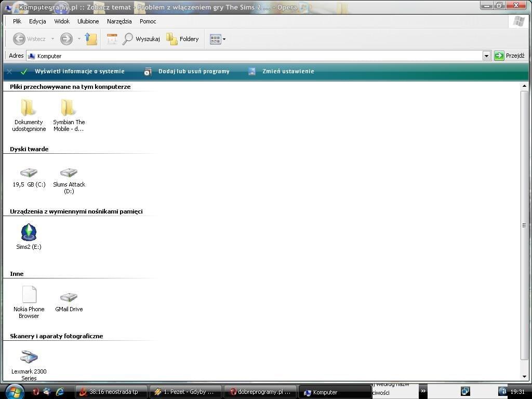532x399 pixels.
Task: Select the Sims2 (E:) disc drive
Action: pos(29,237)
